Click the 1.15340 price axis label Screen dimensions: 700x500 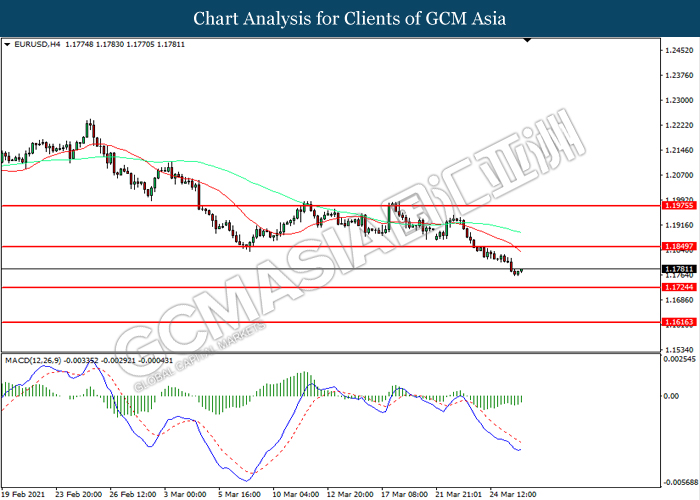coord(679,350)
